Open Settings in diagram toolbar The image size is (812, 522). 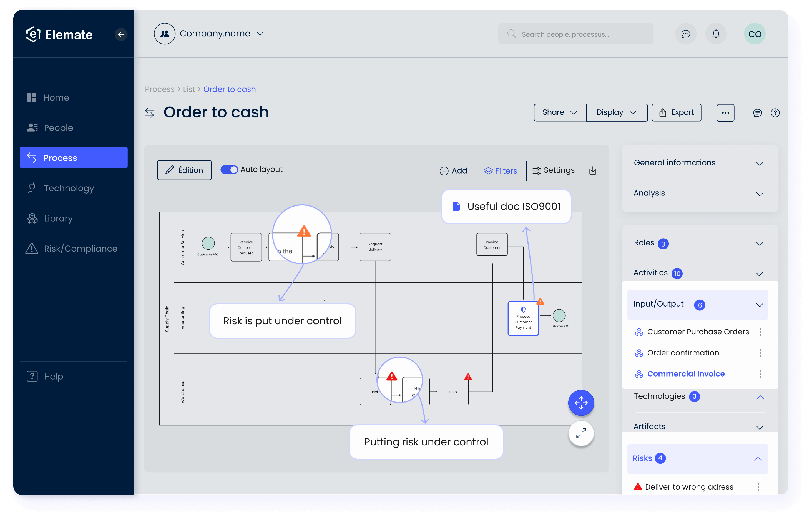[x=553, y=170]
